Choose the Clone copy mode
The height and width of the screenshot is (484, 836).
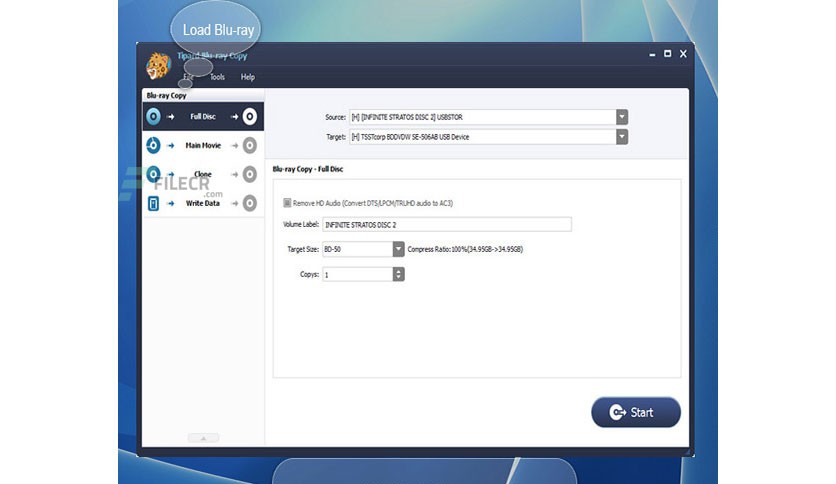[x=203, y=174]
